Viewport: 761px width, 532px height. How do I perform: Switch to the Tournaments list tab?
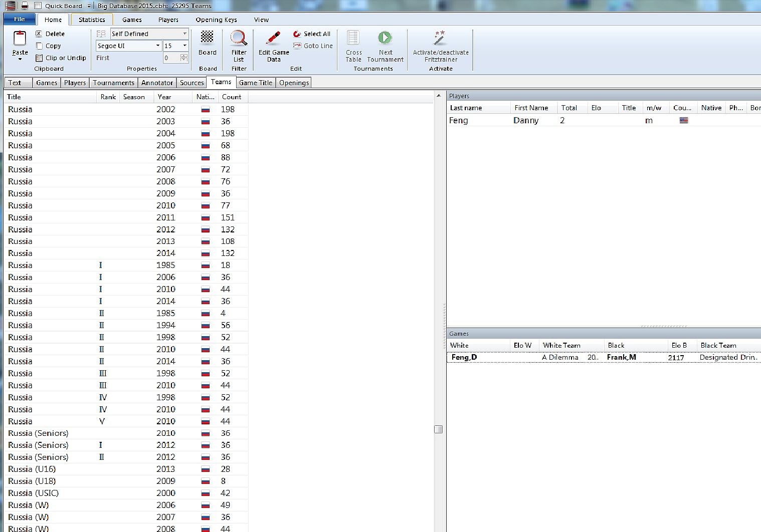coord(113,83)
